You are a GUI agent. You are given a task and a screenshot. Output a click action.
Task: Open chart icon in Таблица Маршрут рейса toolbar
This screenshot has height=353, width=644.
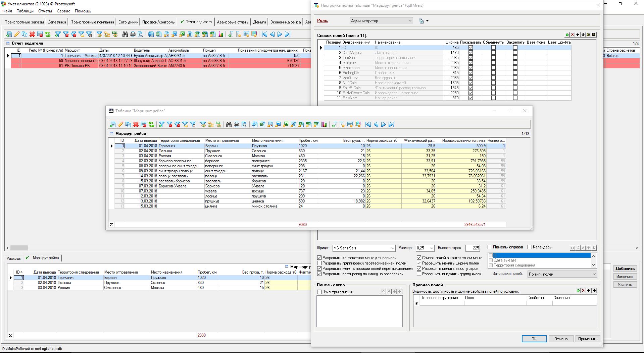(x=324, y=124)
